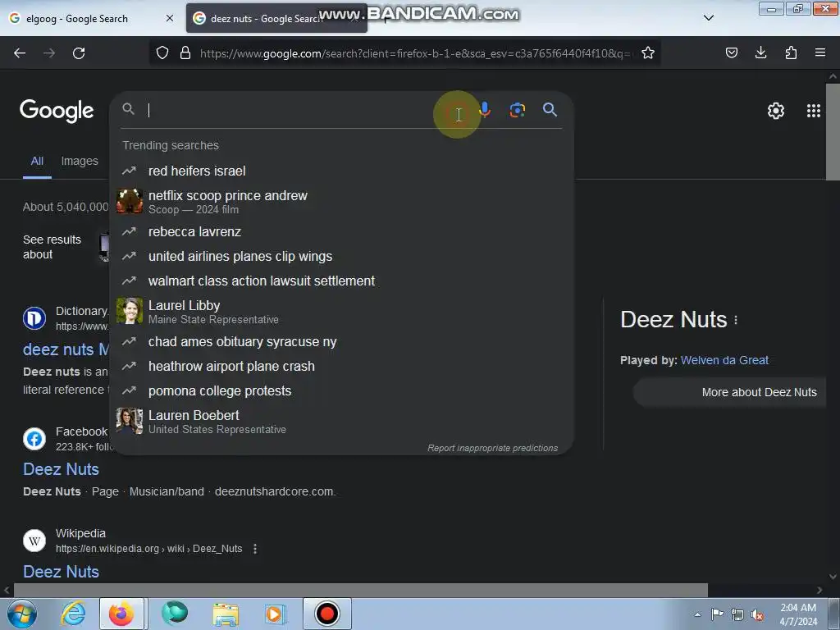Image resolution: width=840 pixels, height=630 pixels.
Task: Select Lauren Boebert suggestion
Action: coord(342,422)
